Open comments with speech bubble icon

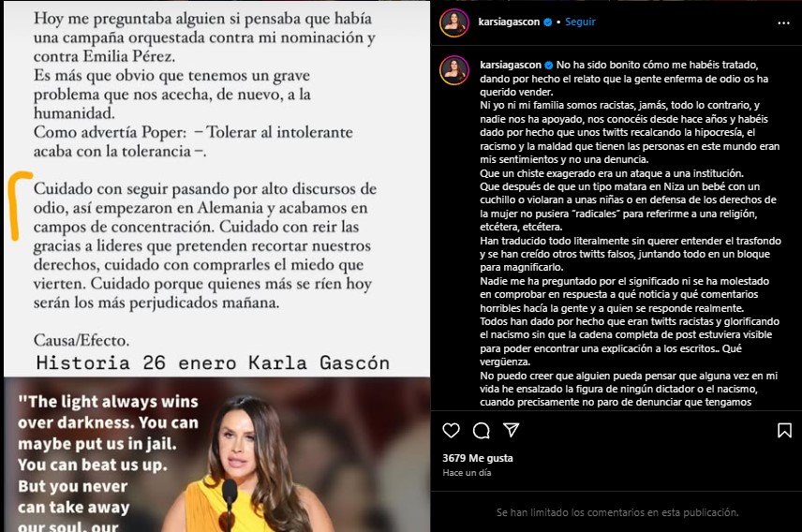(x=481, y=431)
